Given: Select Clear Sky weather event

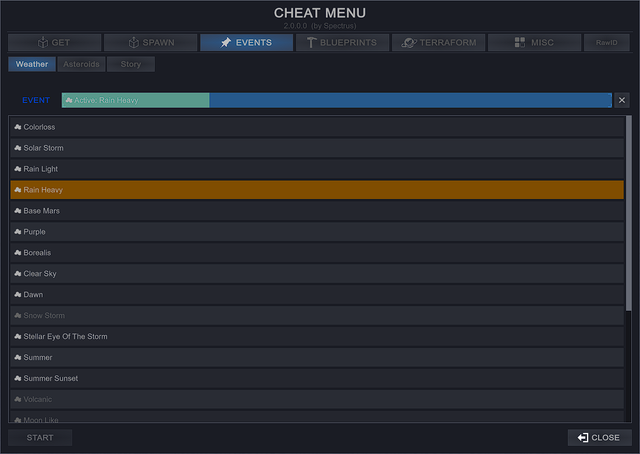Looking at the screenshot, I should click(x=317, y=274).
